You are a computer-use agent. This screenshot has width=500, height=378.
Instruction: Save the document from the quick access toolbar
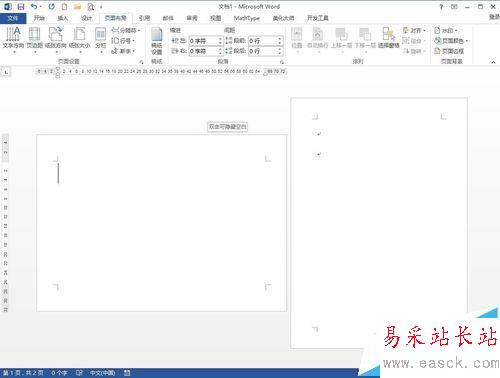click(21, 7)
